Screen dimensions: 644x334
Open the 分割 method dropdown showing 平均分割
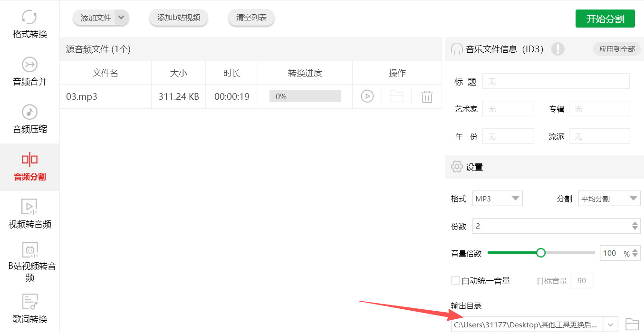[609, 198]
